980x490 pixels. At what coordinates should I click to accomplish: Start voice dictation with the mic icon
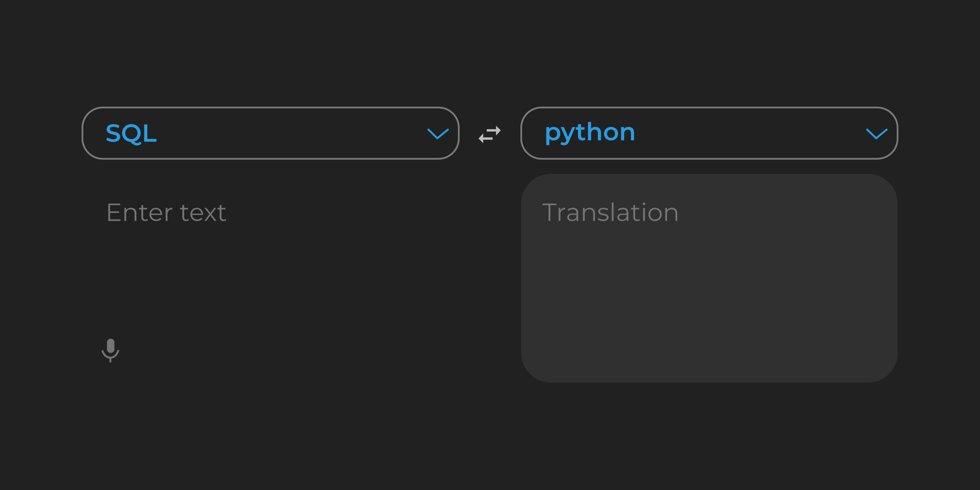pos(110,350)
